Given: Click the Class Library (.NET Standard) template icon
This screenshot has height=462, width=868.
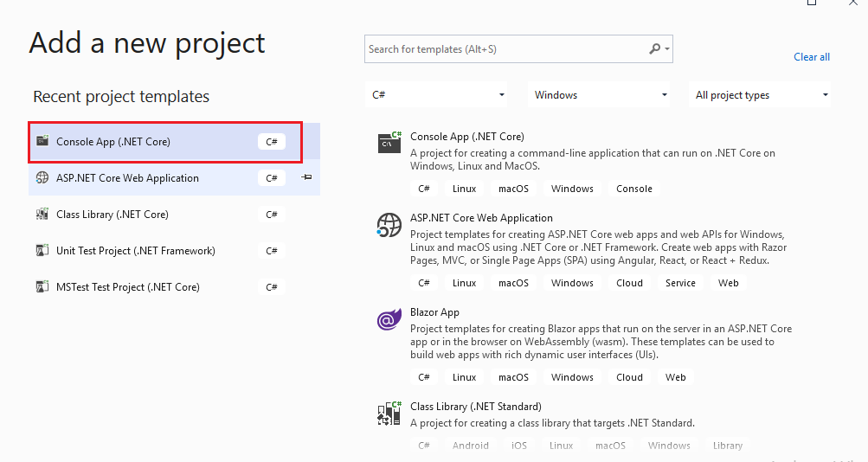Looking at the screenshot, I should (x=389, y=414).
